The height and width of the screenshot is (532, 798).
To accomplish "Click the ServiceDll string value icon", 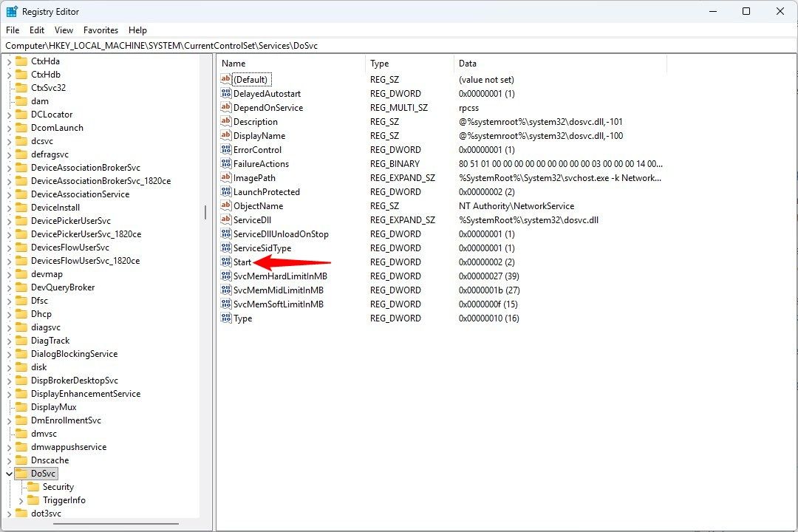I will [x=226, y=219].
